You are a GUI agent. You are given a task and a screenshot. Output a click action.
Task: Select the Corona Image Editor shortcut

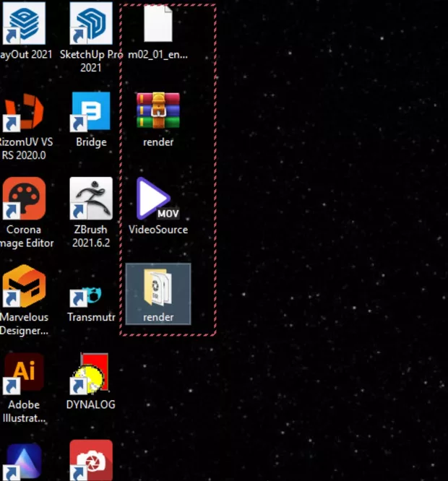pos(24,198)
